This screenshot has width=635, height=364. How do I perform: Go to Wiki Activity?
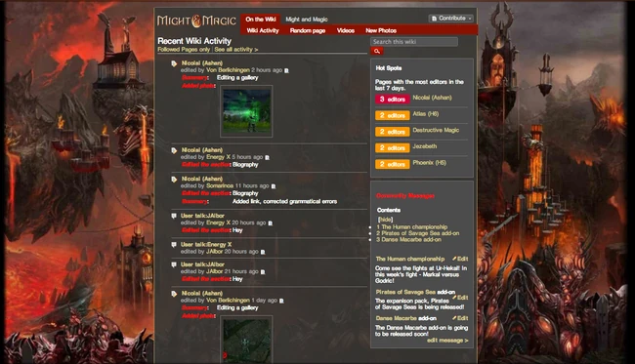(263, 30)
